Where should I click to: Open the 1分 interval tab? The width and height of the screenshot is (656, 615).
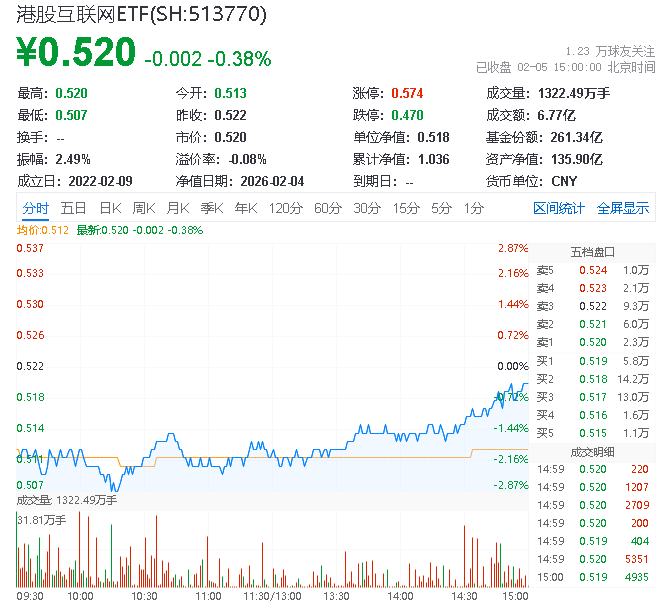[473, 208]
